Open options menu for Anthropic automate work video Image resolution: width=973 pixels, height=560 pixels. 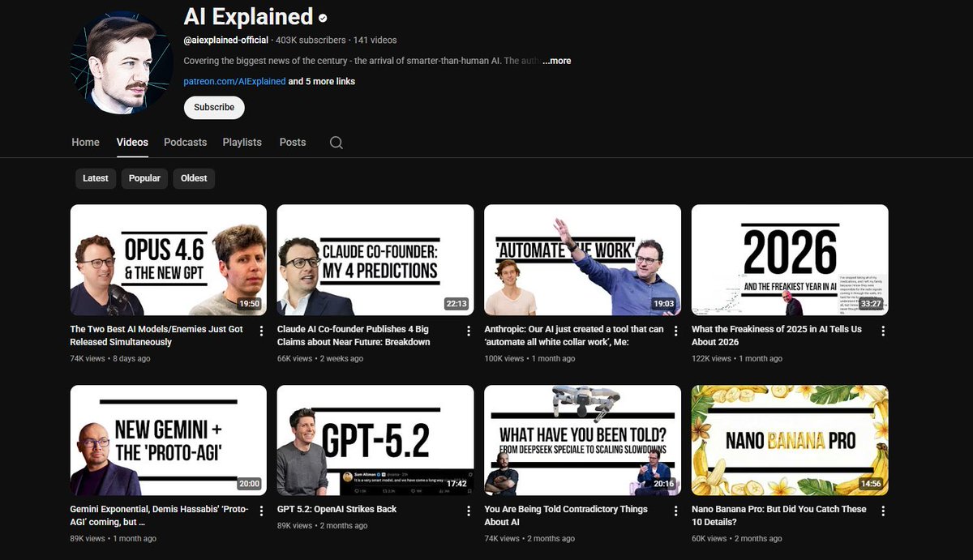[x=676, y=331]
